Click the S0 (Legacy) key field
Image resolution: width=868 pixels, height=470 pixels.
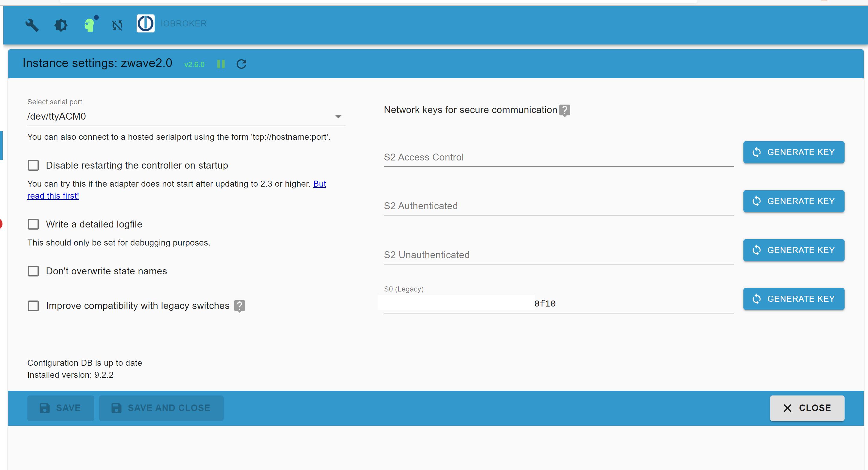pos(558,304)
